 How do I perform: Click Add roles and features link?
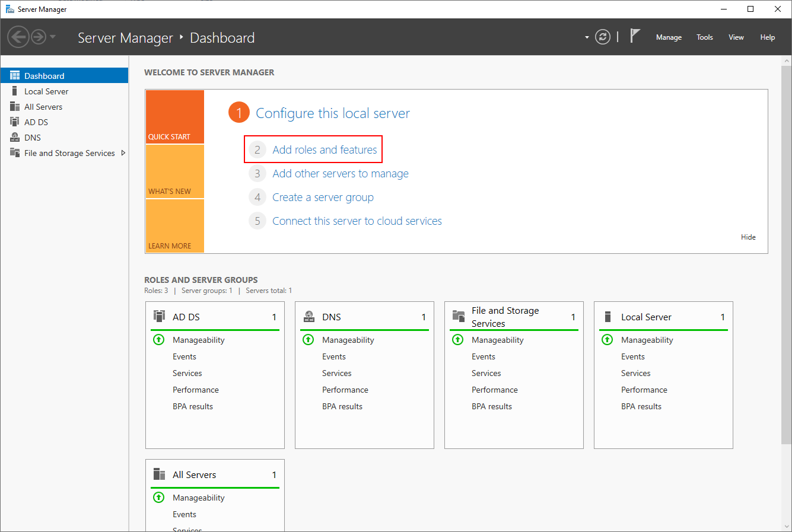(325, 149)
